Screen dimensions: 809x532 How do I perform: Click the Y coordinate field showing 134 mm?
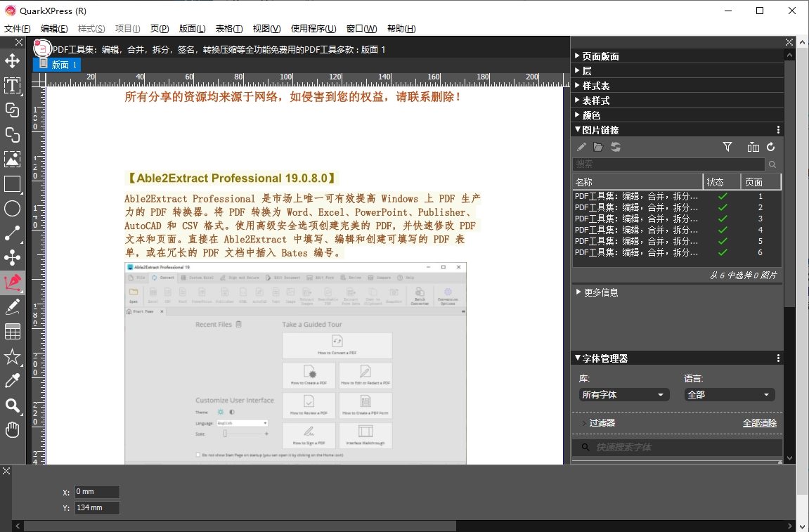point(97,507)
